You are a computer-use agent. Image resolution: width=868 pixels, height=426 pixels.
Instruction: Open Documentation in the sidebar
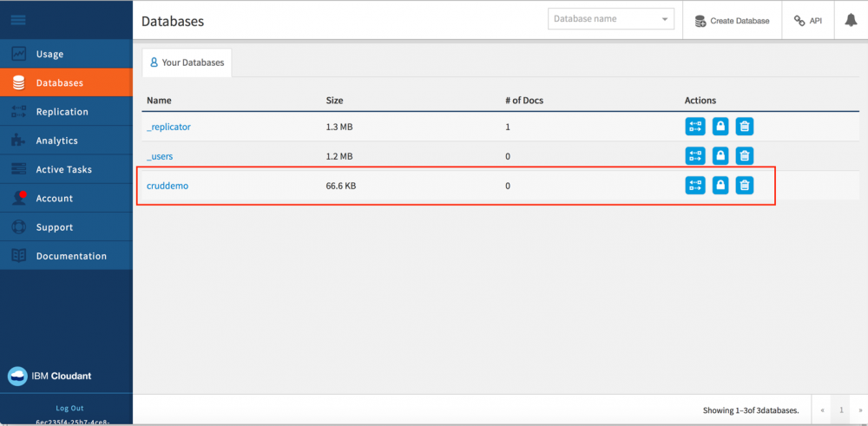pos(67,256)
